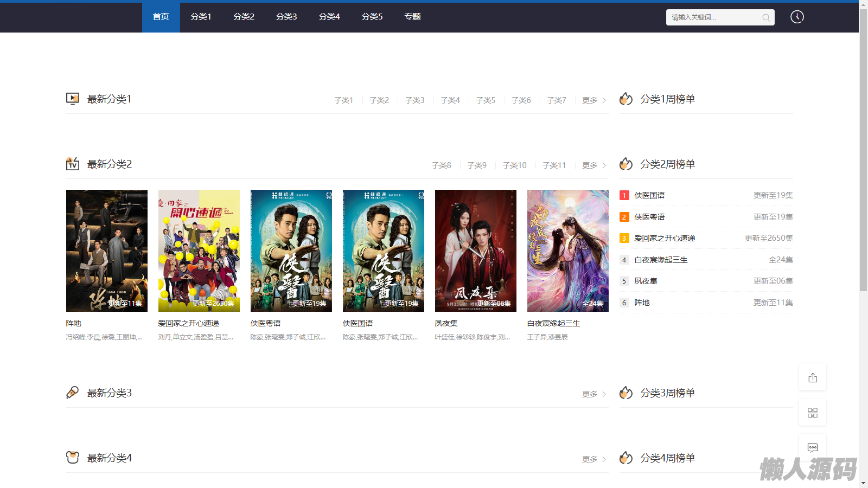Select the 子类8 subcategory link

441,165
